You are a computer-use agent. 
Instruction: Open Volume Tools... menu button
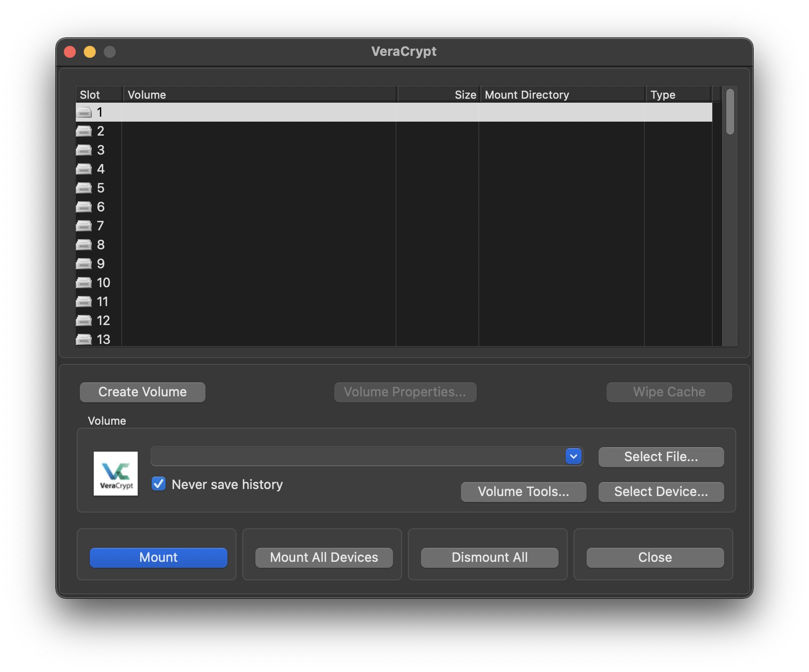[523, 492]
